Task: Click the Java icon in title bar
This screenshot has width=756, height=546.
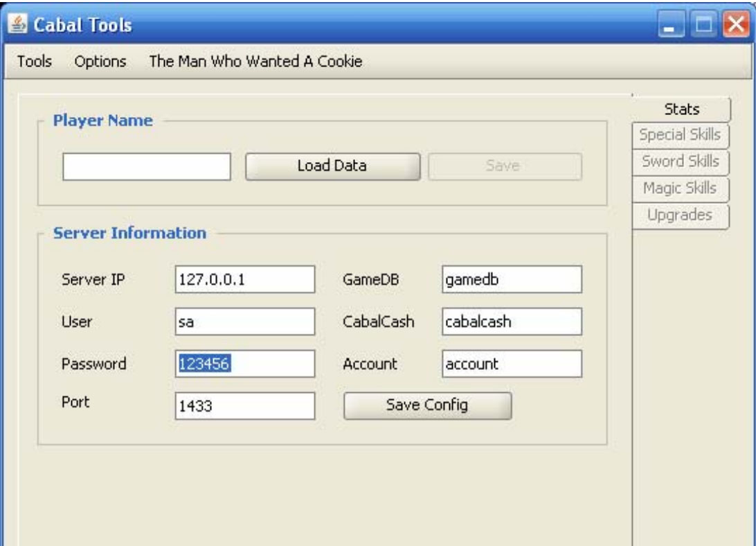Action: click(18, 24)
